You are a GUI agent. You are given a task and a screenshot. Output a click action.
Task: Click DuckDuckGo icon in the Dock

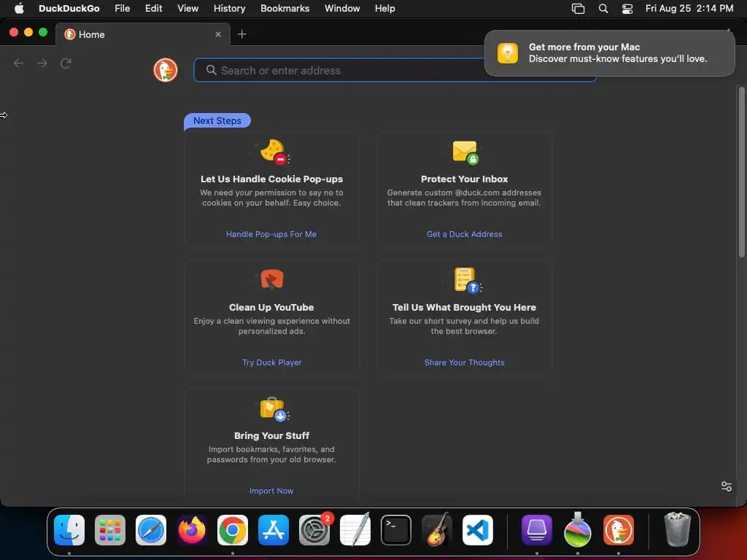coord(619,530)
